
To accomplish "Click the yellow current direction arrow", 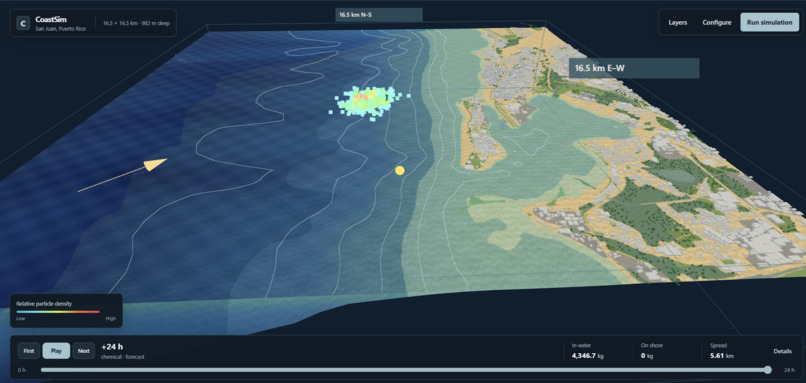I will point(122,175).
